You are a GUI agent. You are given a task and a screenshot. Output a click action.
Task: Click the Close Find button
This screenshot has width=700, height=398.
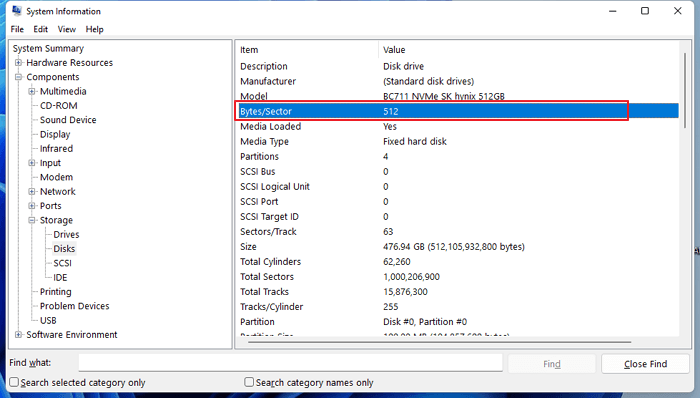point(646,364)
